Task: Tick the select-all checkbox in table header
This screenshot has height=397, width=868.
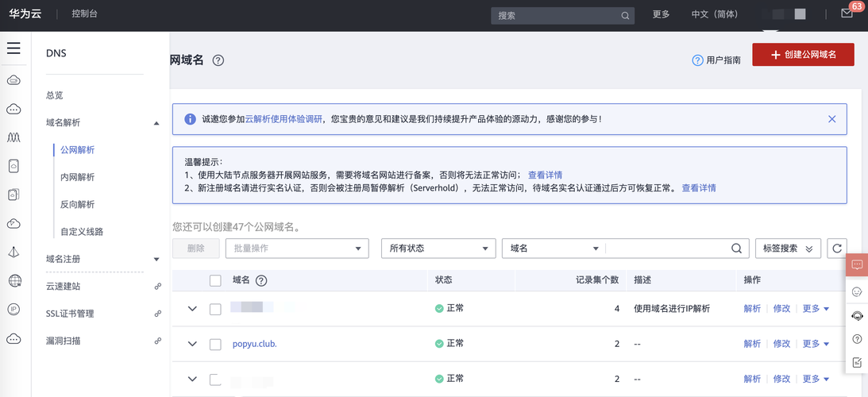Action: coord(215,281)
